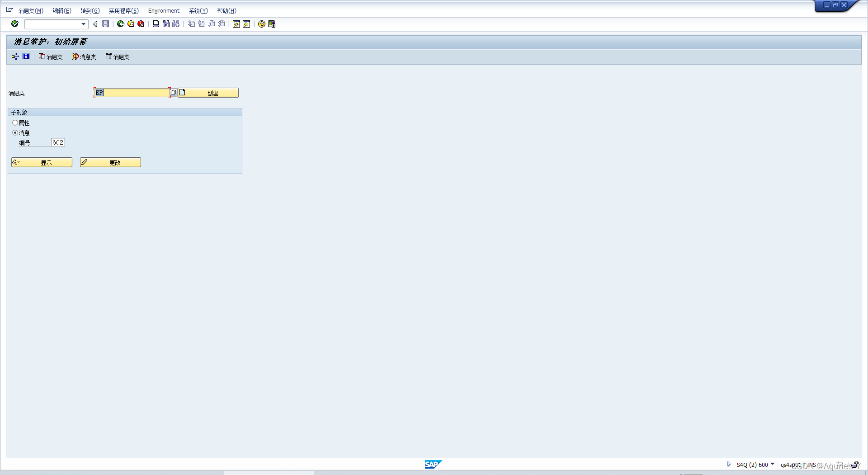This screenshot has height=475, width=868.
Task: Click the Save icon in the toolbar
Action: pyautogui.click(x=105, y=24)
